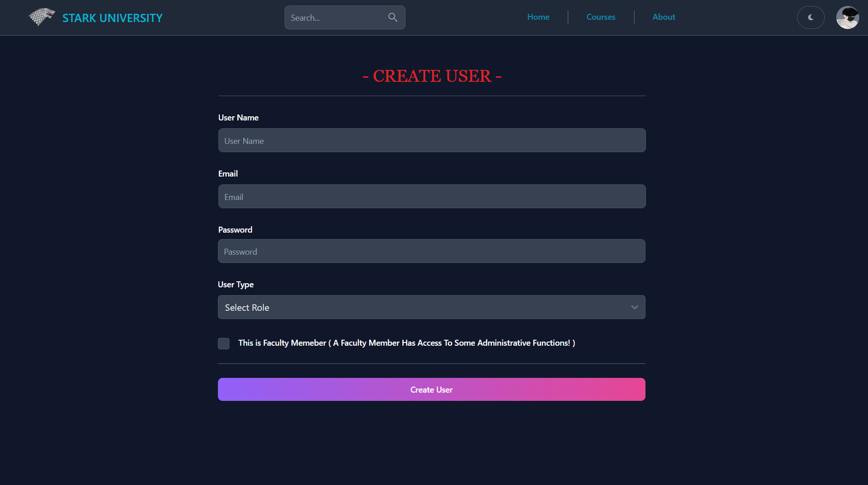Click the Search box in the navbar
This screenshot has width=868, height=485.
[x=336, y=17]
